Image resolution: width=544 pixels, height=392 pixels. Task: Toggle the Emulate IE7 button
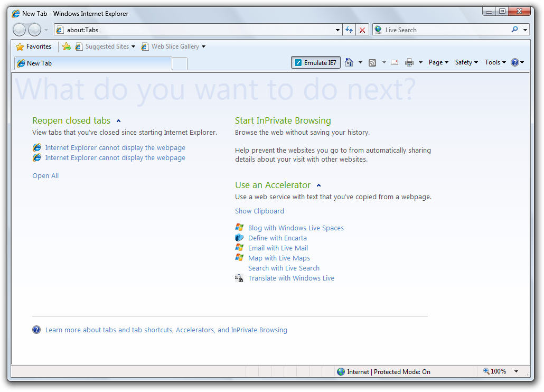point(316,63)
